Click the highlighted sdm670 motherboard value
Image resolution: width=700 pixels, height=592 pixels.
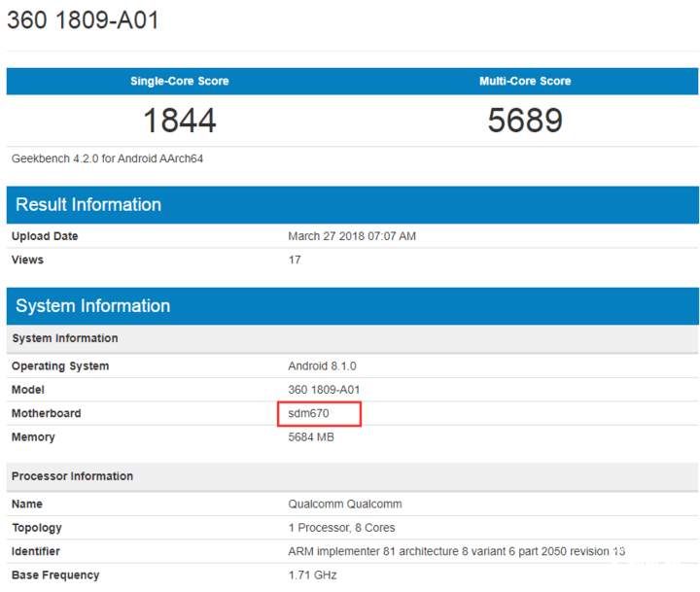309,413
